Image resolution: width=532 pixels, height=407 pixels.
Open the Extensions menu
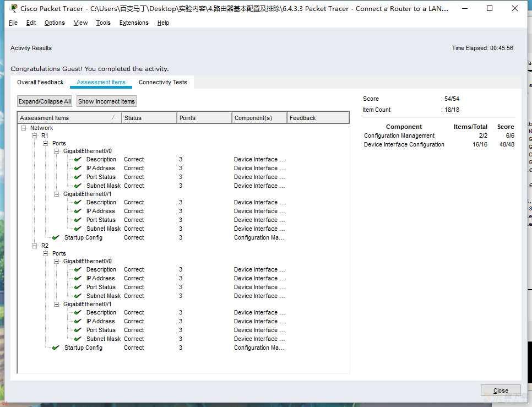(x=134, y=23)
